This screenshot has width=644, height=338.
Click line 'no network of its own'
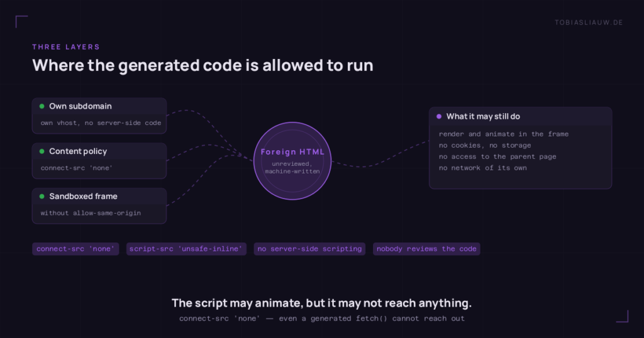(x=482, y=168)
